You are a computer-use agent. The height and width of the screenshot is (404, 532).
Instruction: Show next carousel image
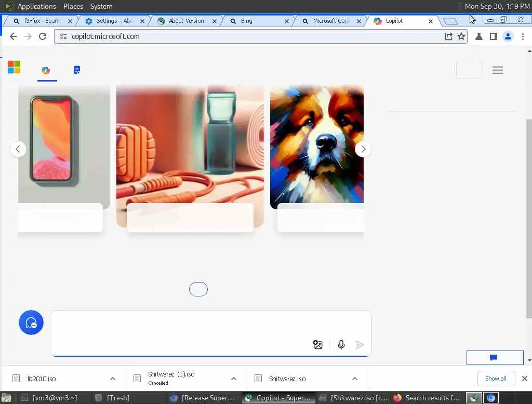tap(363, 149)
